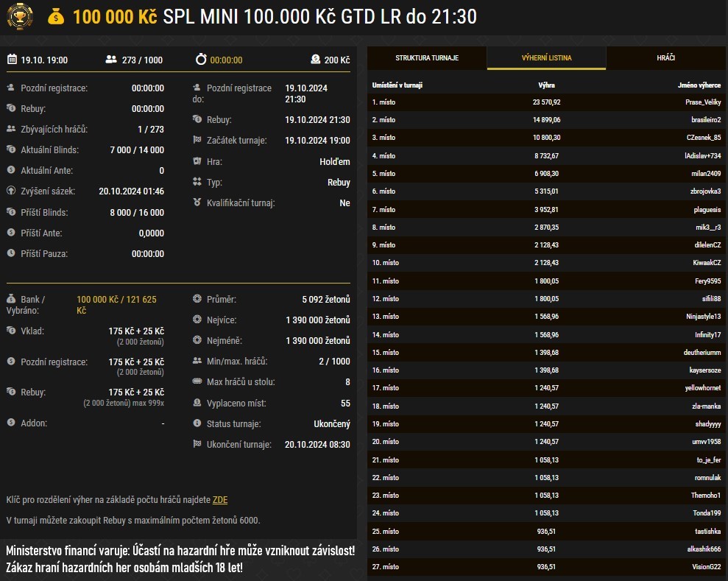The width and height of the screenshot is (728, 581).
Task: Open the ZDE payout key link
Action: [220, 500]
